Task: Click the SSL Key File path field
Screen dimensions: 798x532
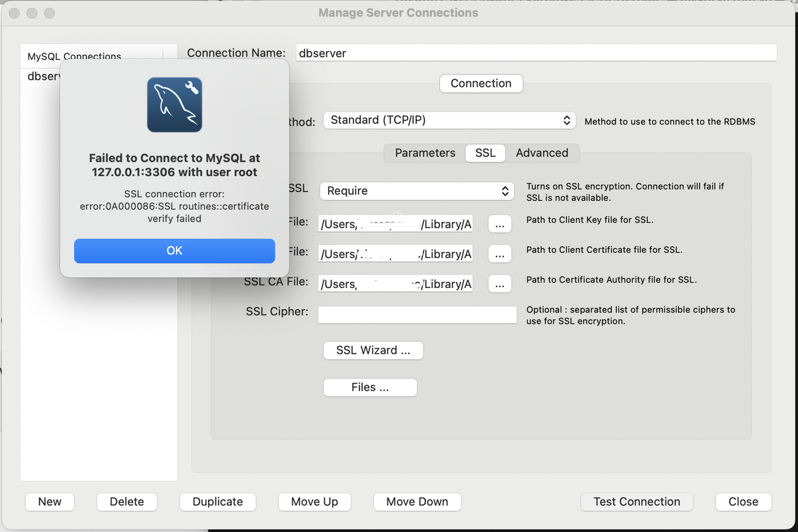Action: [395, 224]
